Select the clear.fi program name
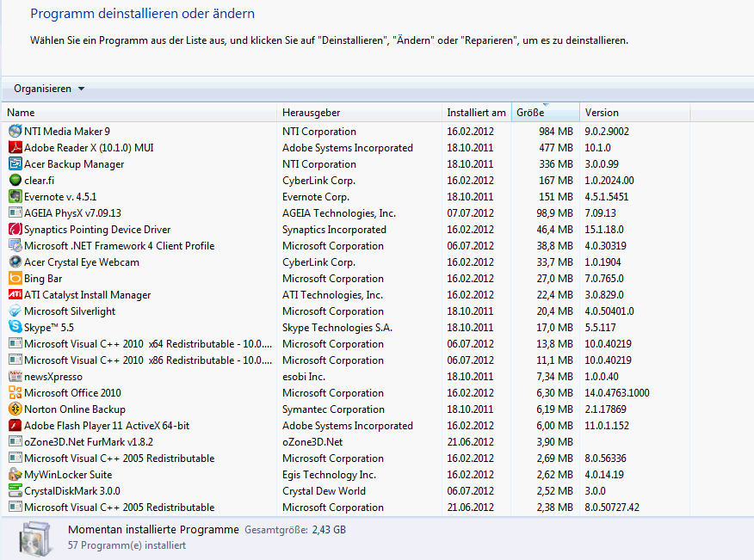 (x=39, y=181)
